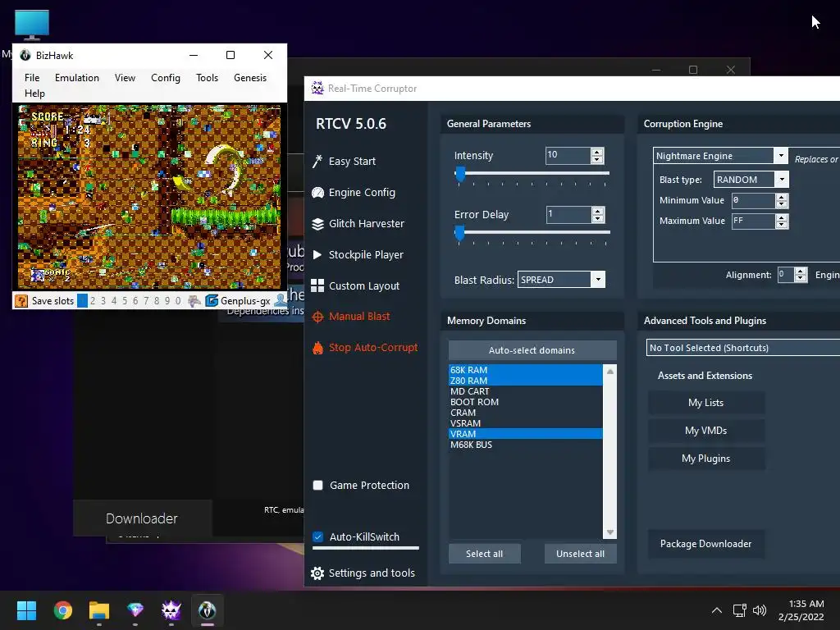Enable Game Protection checkbox
This screenshot has height=630, width=840.
(x=317, y=486)
